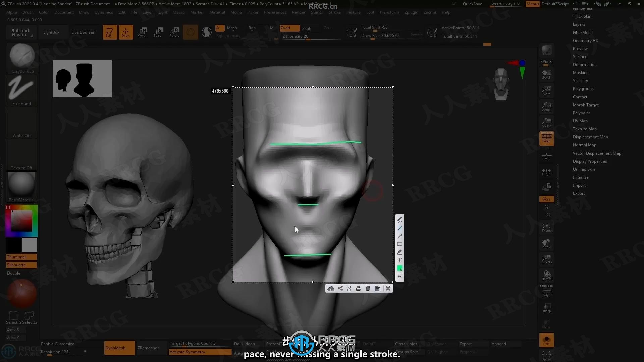The image size is (644, 362).
Task: Click the ZRemesher button
Action: click(x=148, y=348)
